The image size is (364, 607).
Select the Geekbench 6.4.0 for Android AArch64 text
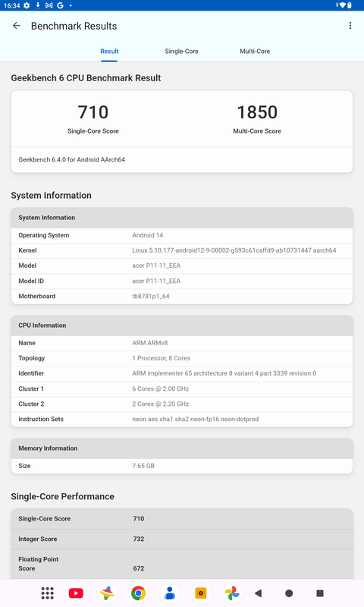pyautogui.click(x=71, y=159)
